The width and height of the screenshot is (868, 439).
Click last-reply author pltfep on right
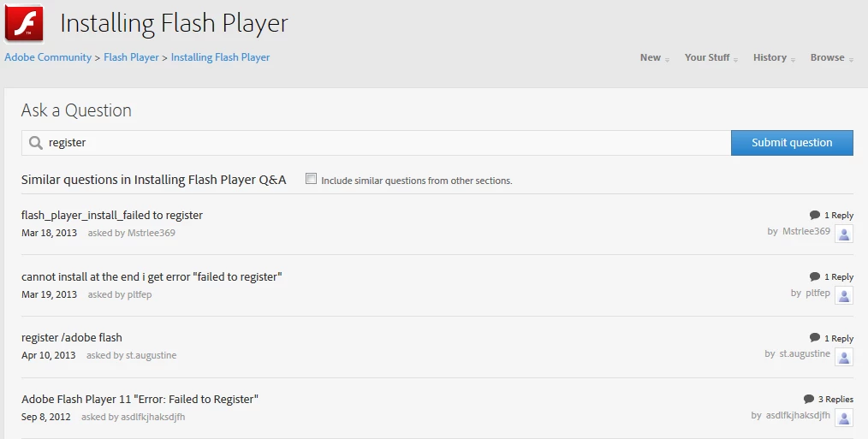pos(817,293)
